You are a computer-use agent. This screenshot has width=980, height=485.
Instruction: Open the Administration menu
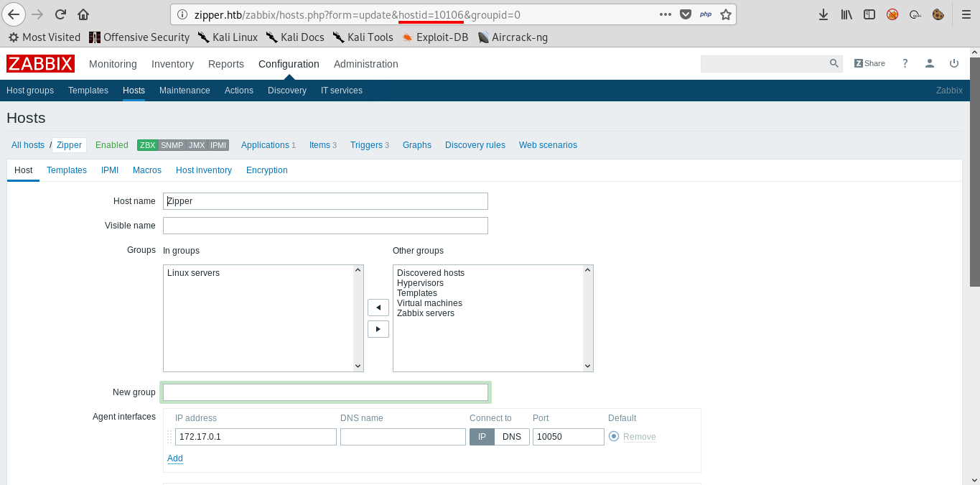coord(365,64)
